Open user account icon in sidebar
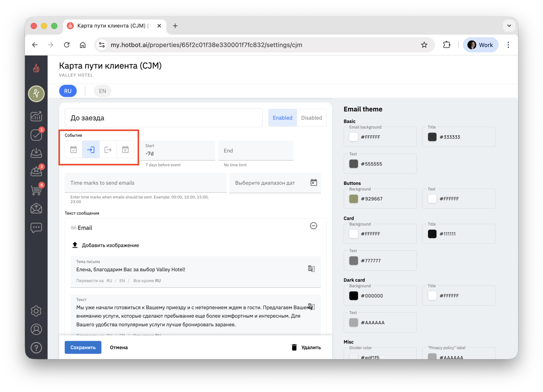 pos(36,329)
